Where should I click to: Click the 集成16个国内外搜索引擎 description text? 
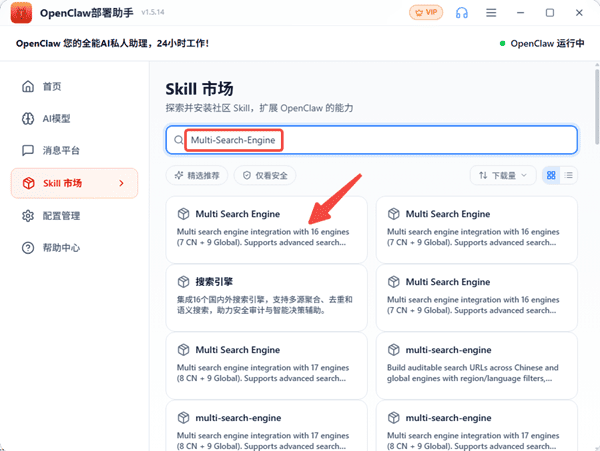point(264,305)
